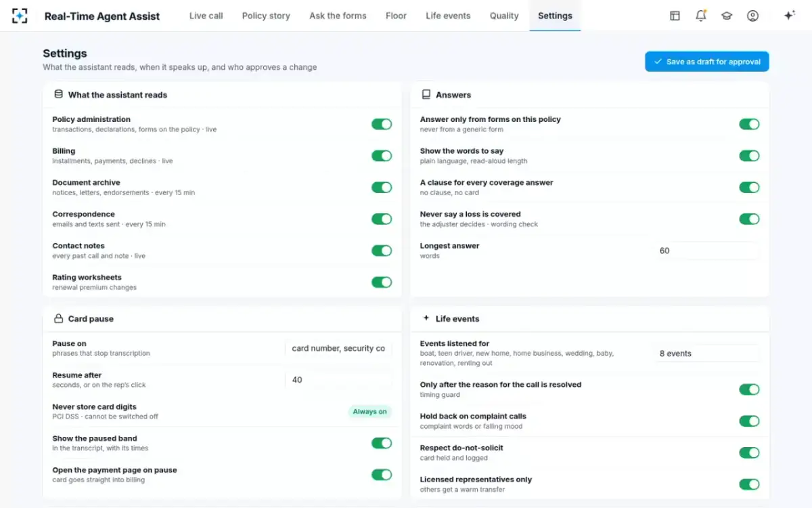The width and height of the screenshot is (812, 508).
Task: Toggle Rating worksheets source
Action: pos(382,282)
